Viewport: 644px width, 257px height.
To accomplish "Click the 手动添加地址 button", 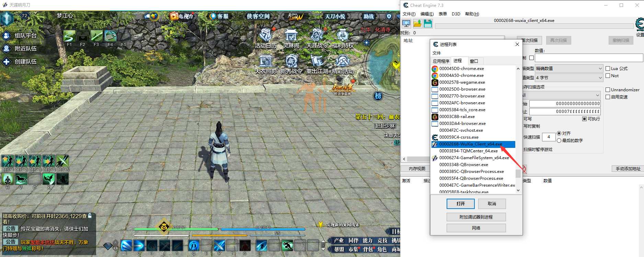I will [628, 169].
